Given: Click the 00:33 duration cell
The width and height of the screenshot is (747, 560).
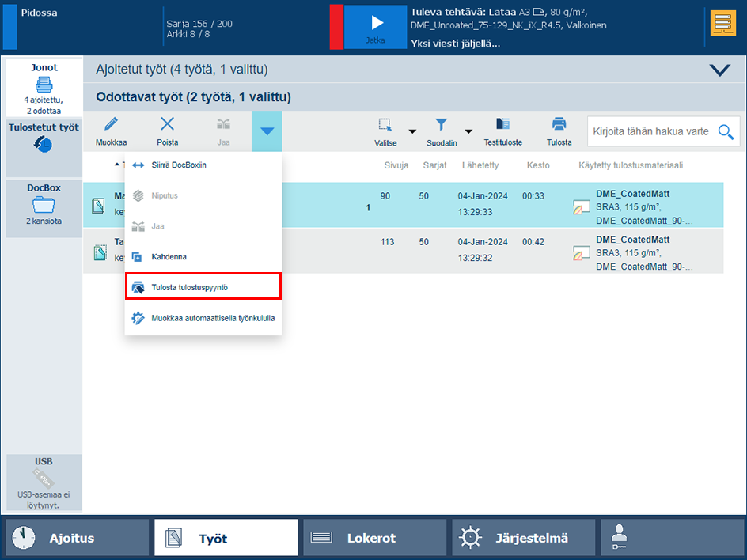Looking at the screenshot, I should tap(533, 196).
